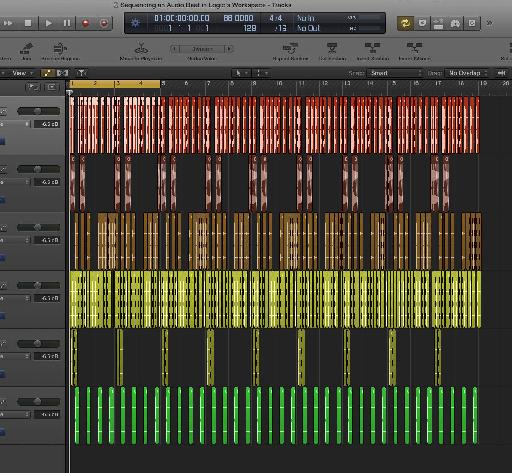The height and width of the screenshot is (473, 512).
Task: Click the No Out MIDI display
Action: click(308, 28)
